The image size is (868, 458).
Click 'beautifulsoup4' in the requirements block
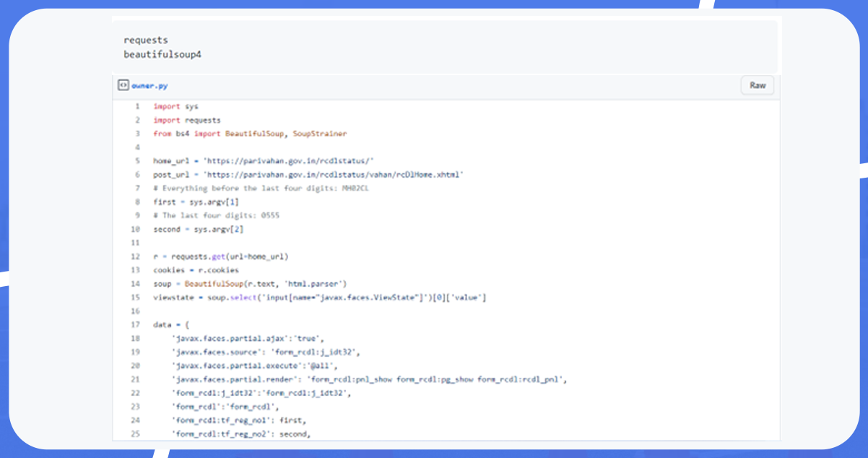click(x=162, y=54)
